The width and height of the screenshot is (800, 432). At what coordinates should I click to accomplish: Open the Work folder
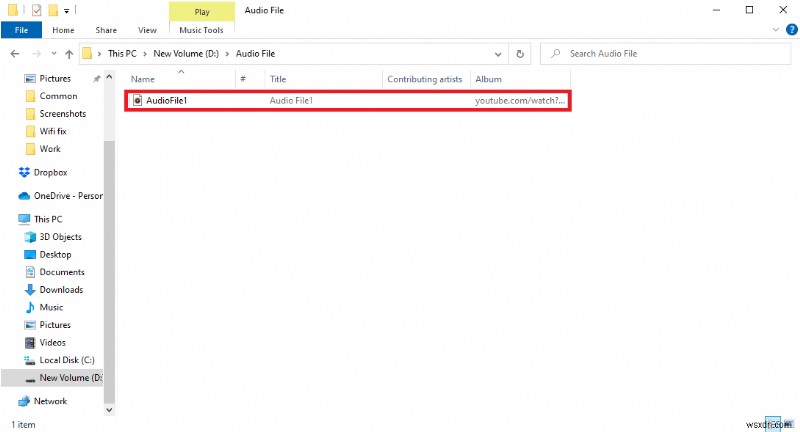click(50, 149)
